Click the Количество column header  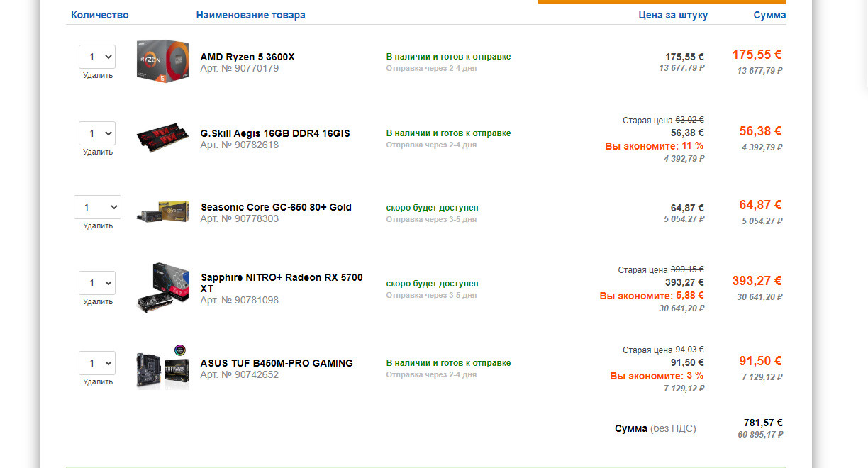point(100,15)
